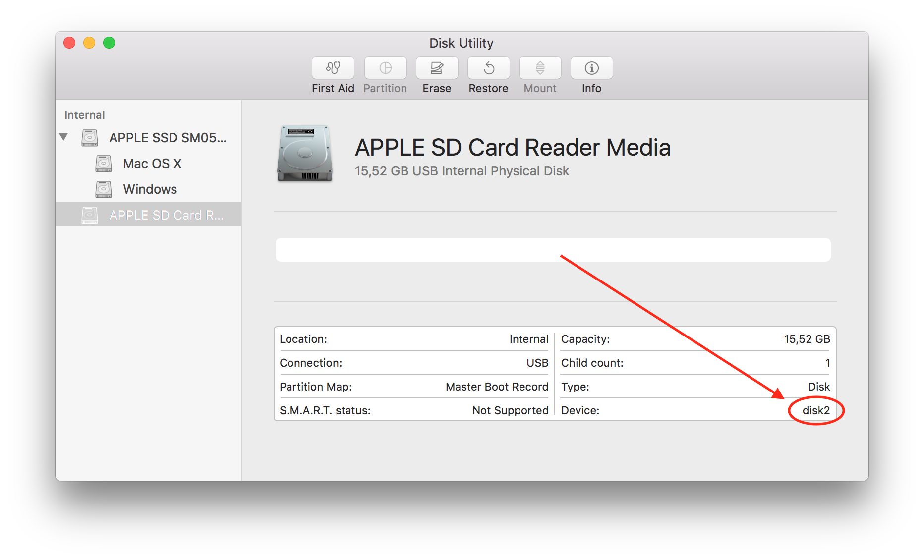
Task: Click the Connection value USB
Action: click(x=537, y=363)
